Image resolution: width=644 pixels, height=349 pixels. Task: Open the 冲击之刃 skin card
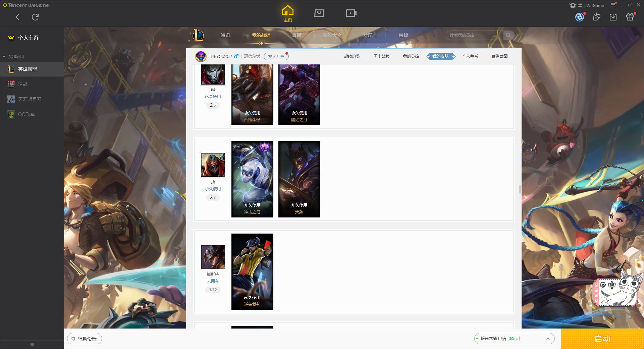click(x=252, y=179)
